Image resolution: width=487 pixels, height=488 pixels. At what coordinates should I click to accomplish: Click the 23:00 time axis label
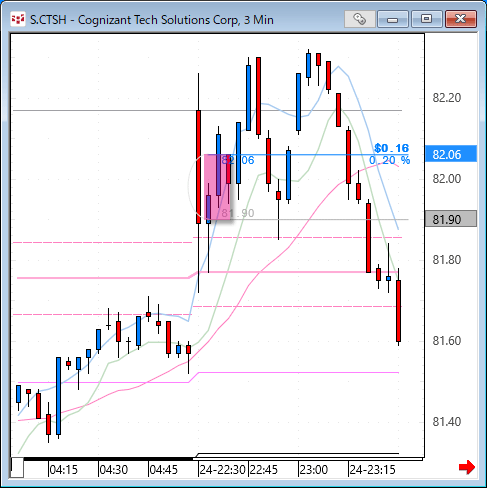coord(314,470)
